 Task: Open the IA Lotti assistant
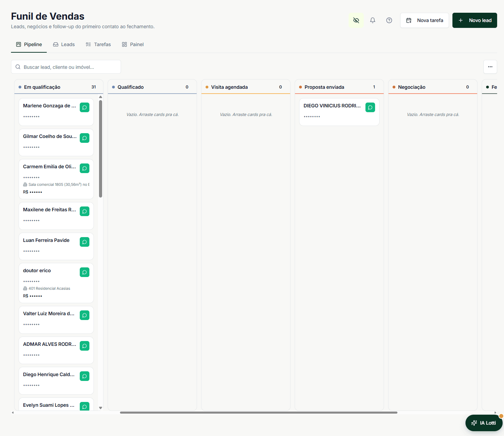[484, 423]
